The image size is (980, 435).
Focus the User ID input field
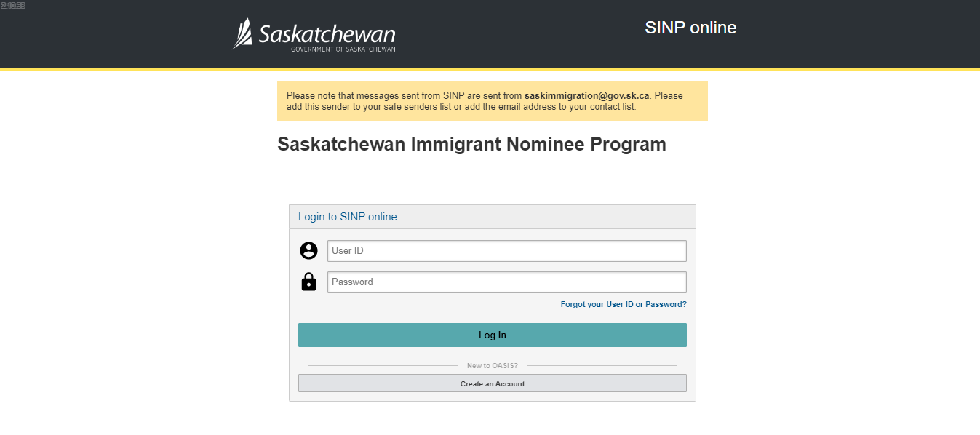(x=507, y=251)
